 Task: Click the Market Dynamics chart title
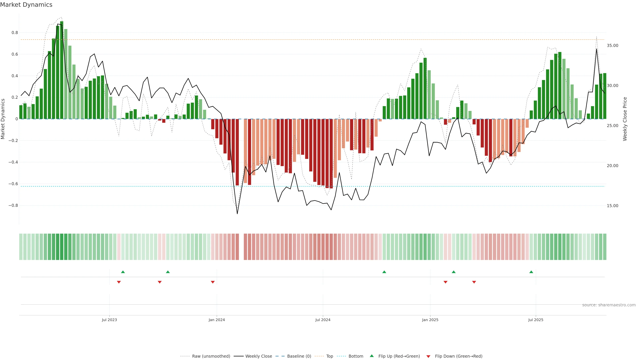pos(26,5)
